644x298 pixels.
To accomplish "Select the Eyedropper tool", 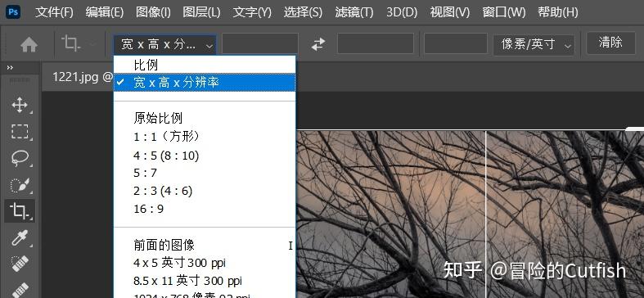I will pos(20,238).
